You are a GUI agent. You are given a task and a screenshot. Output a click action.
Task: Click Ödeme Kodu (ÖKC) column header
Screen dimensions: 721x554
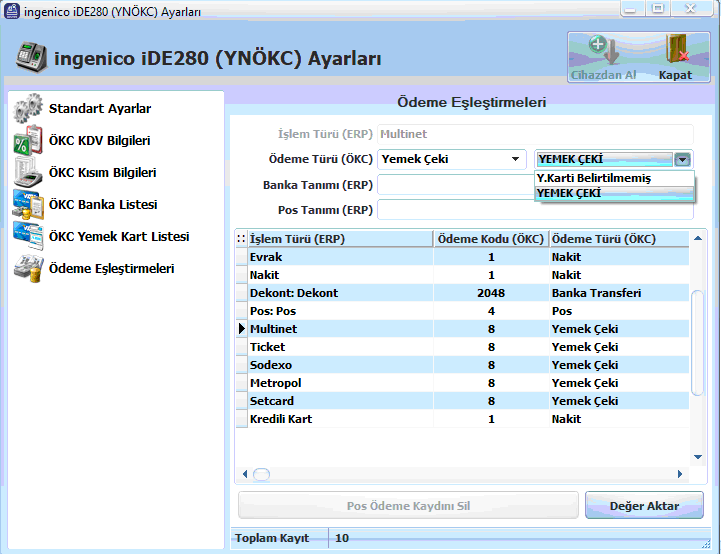pyautogui.click(x=491, y=239)
